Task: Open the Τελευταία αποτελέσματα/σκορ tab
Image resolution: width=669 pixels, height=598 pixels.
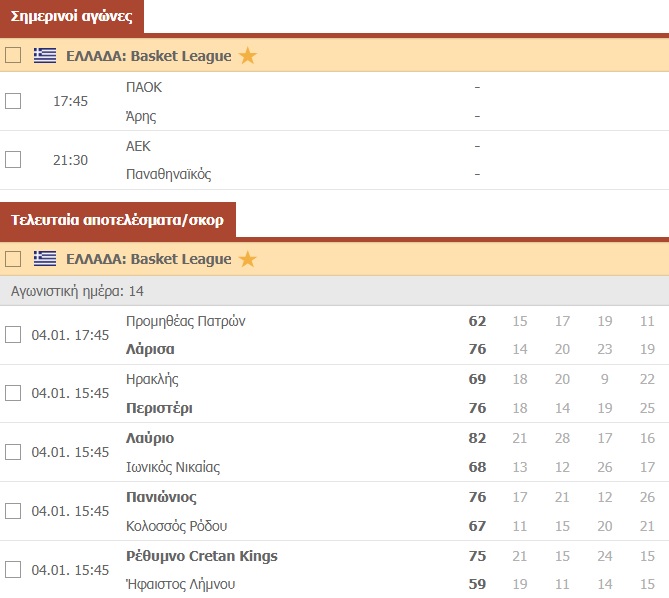Action: [x=118, y=220]
